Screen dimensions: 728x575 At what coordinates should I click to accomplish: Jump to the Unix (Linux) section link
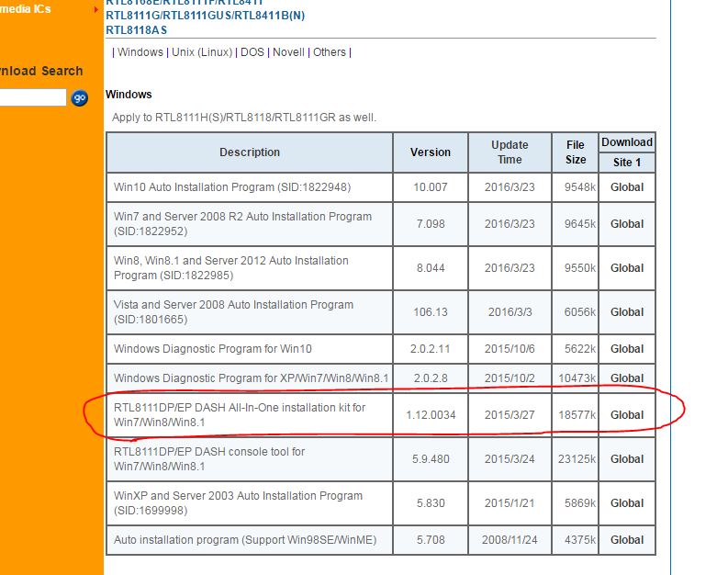[202, 52]
